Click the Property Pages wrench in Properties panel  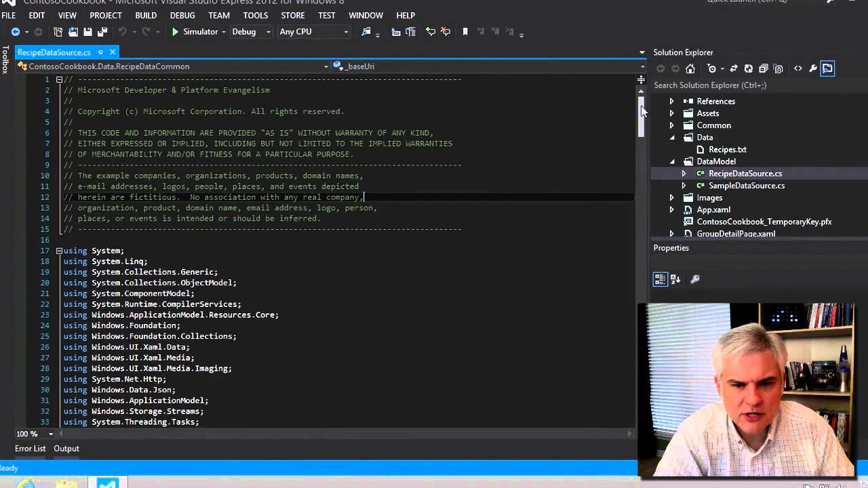point(695,279)
